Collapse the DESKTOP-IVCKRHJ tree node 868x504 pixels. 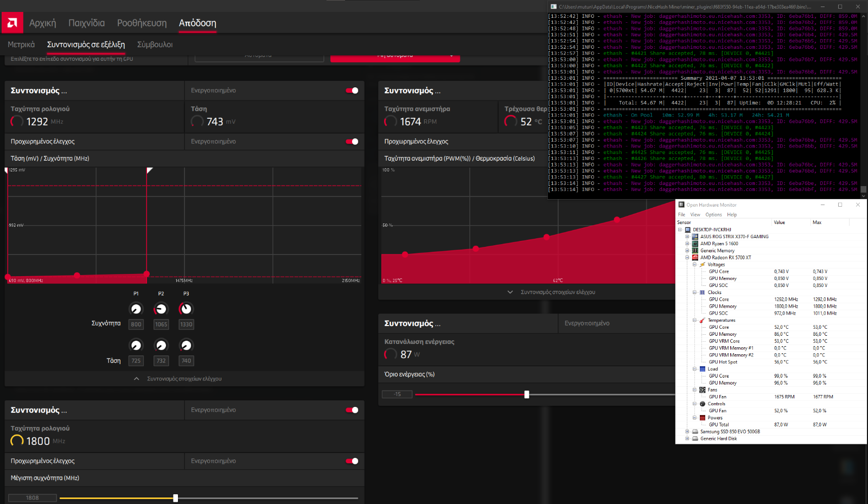680,229
